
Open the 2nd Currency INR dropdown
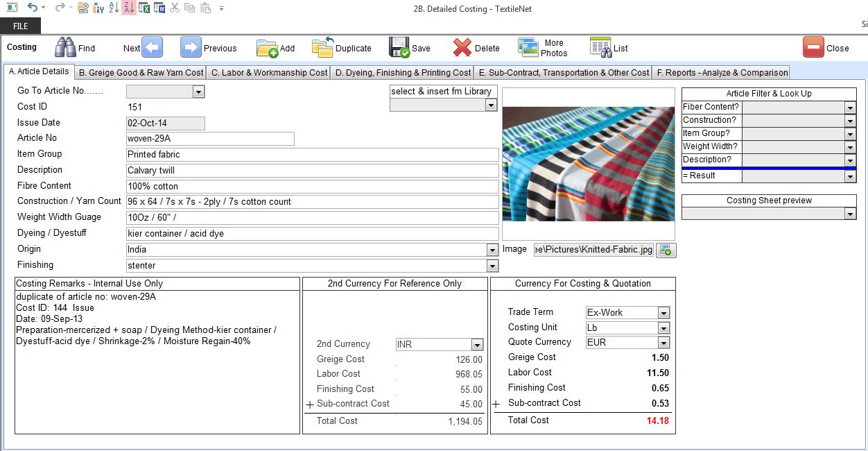476,345
